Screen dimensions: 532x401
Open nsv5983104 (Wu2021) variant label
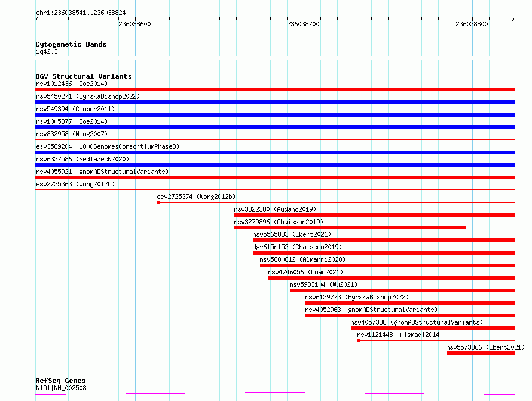(323, 284)
